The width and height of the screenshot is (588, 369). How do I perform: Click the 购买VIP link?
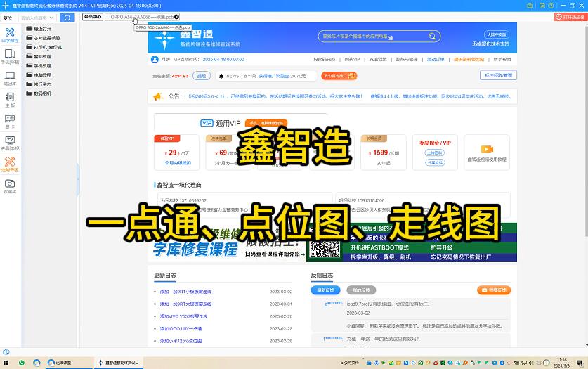tap(352, 60)
